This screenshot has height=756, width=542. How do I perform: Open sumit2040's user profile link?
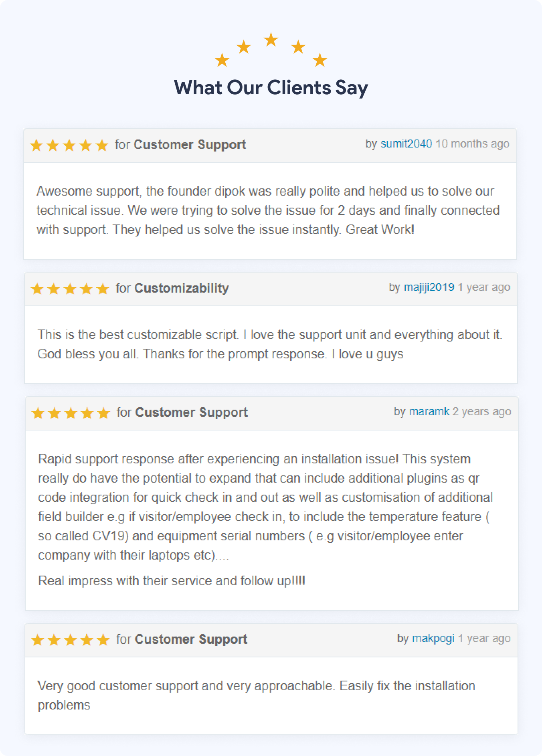click(406, 144)
